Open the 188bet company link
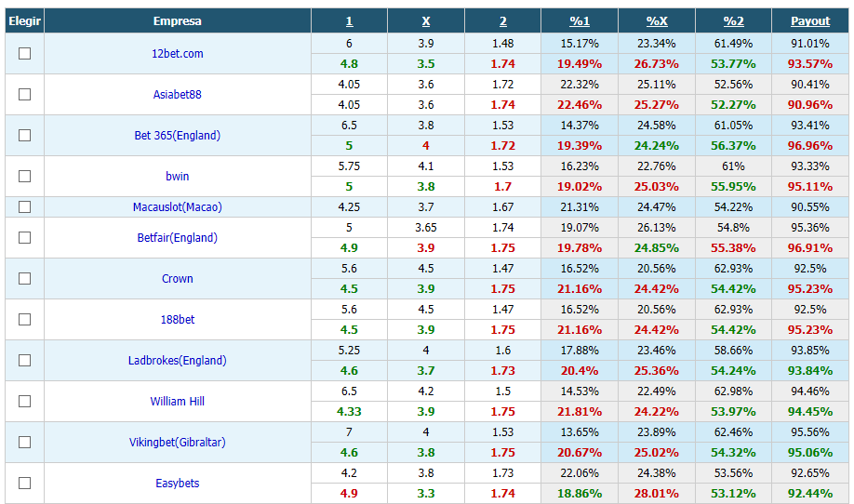The image size is (854, 504). (178, 320)
